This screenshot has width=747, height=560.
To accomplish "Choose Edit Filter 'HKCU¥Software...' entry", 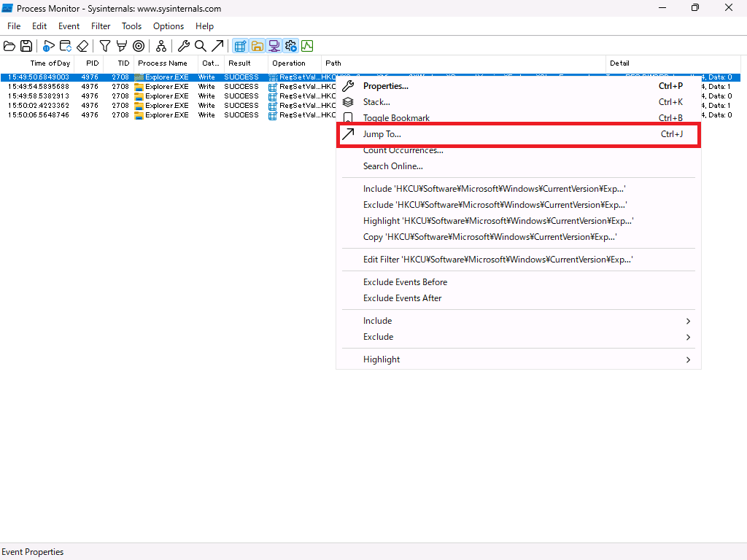I will (x=519, y=260).
